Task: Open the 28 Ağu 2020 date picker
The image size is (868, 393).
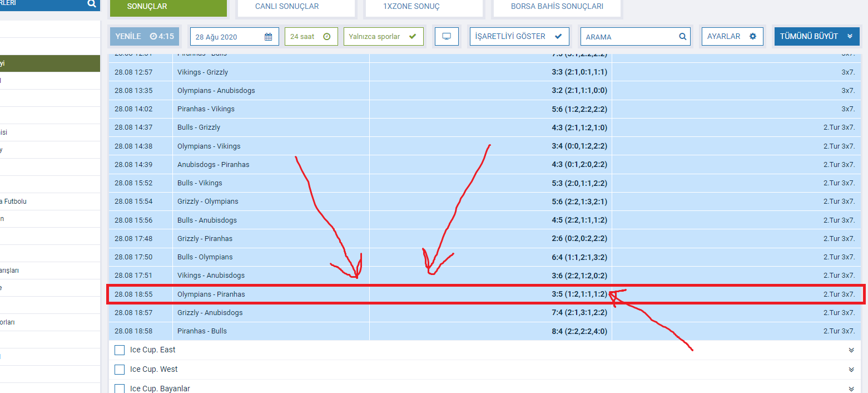Action: tap(234, 37)
